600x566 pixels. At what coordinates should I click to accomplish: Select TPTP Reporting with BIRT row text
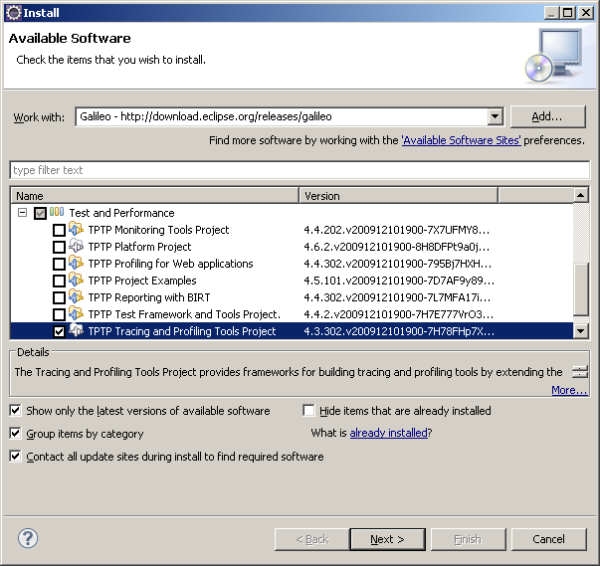point(149,297)
